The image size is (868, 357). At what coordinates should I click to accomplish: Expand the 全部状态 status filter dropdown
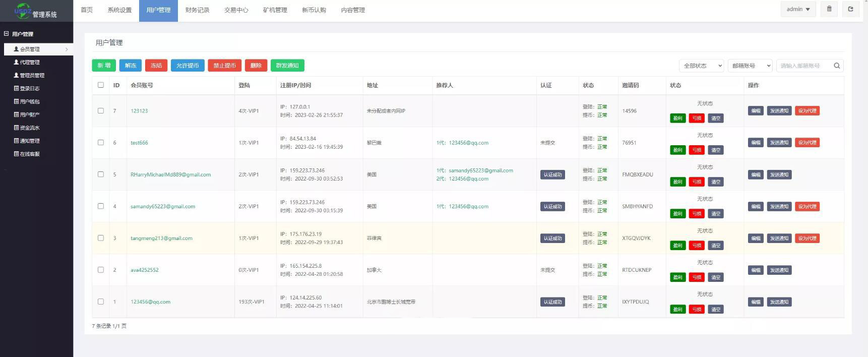[701, 66]
